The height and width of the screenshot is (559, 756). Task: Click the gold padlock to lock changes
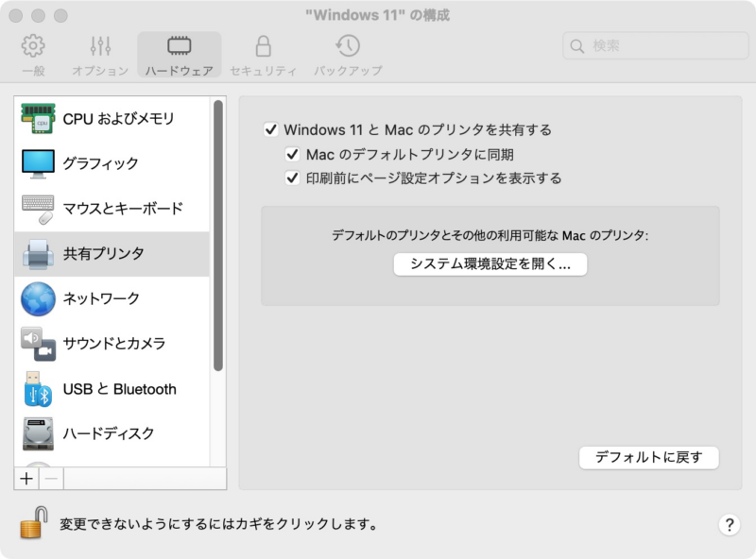click(x=34, y=522)
